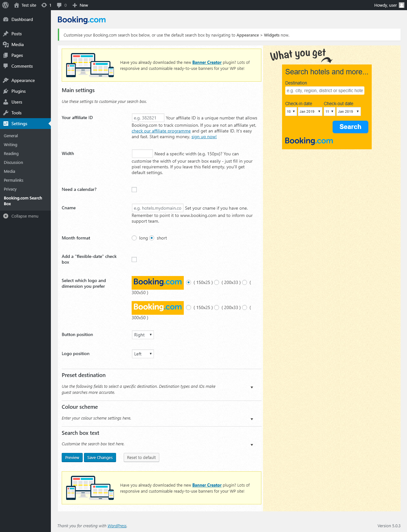407x532 pixels.
Task: Click the devices illustration in bottom banner
Action: [x=90, y=488]
